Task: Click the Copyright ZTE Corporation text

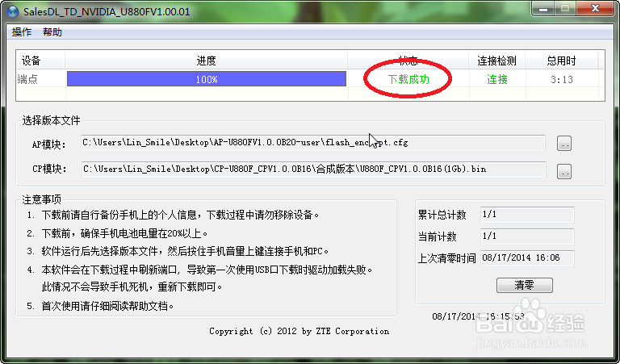Action: (x=299, y=331)
